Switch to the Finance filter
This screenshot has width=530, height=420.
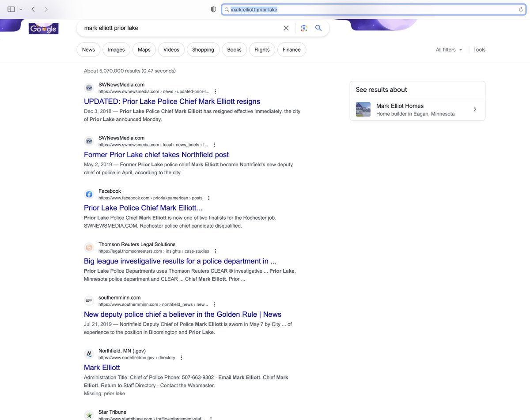[x=291, y=50]
